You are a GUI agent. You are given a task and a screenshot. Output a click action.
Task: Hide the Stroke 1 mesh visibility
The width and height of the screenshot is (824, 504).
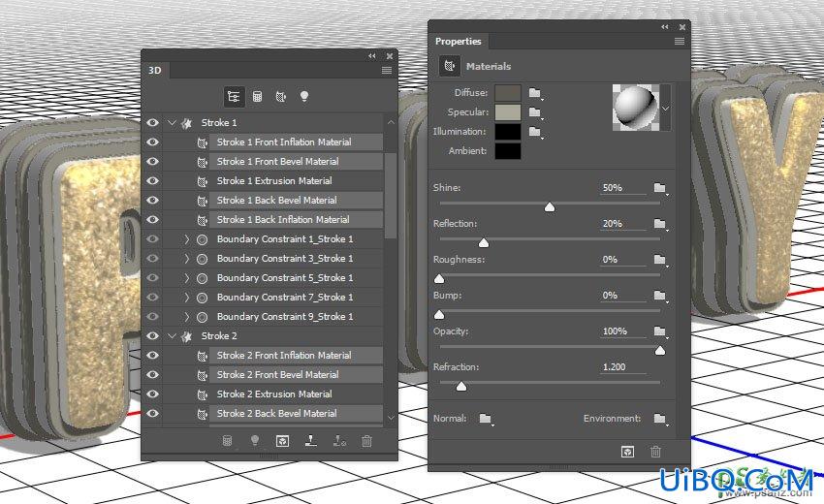[x=152, y=122]
